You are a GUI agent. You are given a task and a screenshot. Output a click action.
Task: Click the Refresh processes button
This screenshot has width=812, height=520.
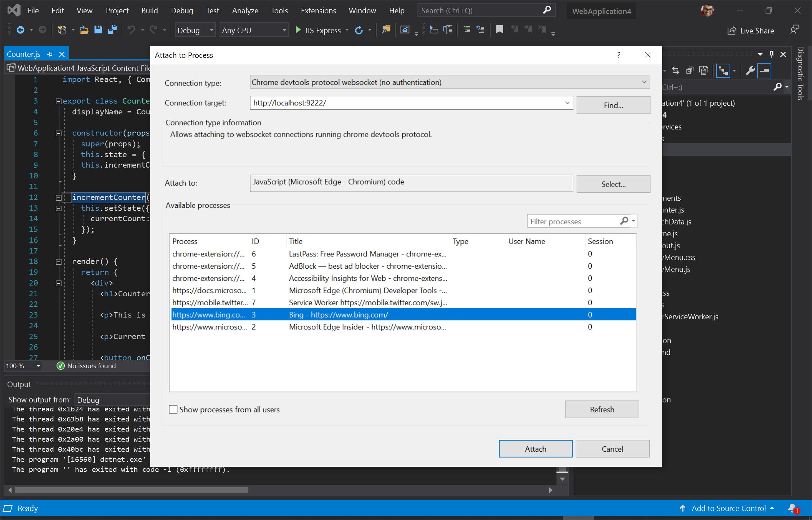click(x=602, y=409)
